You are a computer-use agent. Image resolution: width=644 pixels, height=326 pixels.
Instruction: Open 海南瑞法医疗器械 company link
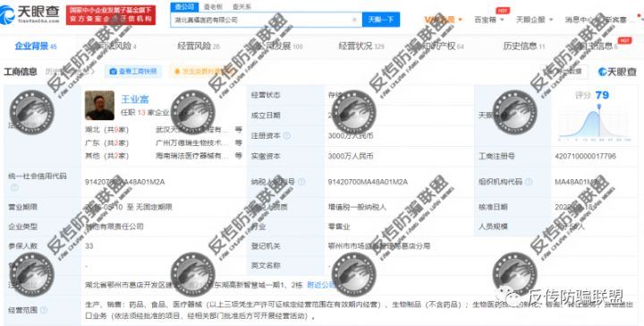point(191,156)
